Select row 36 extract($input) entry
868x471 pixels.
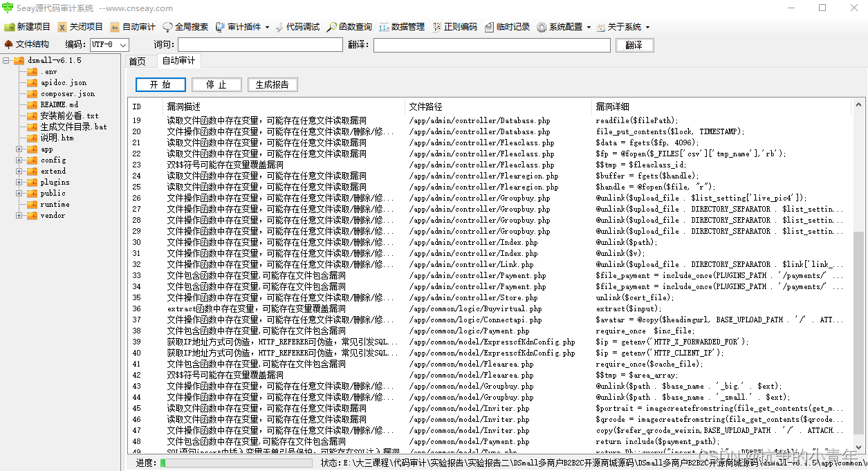tap(491, 308)
